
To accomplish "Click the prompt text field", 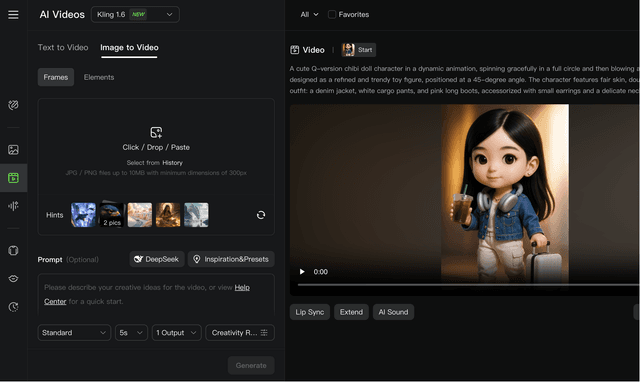I will (156, 295).
